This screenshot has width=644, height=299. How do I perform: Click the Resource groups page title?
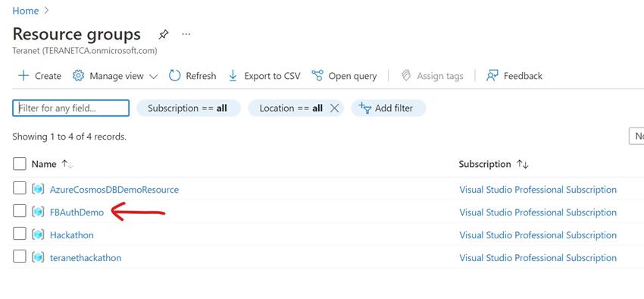click(x=77, y=34)
